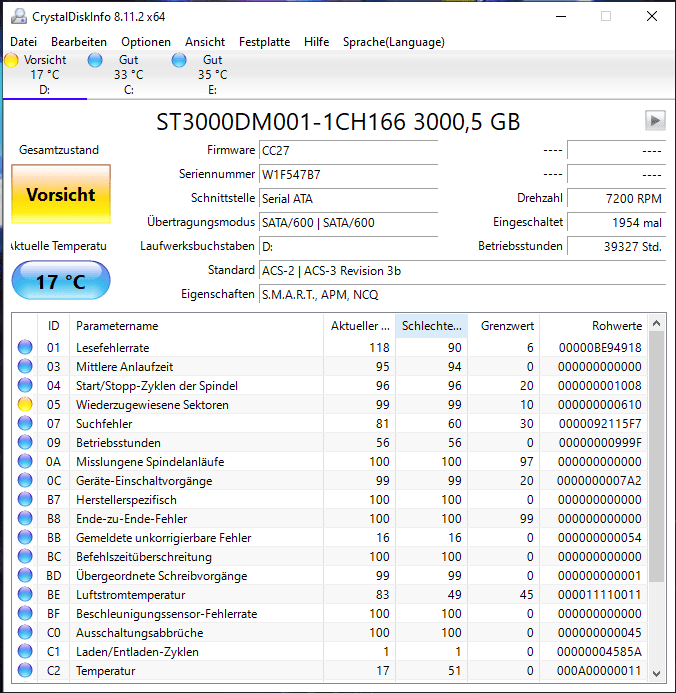Click the status orb for Geräte-Einschaltvorgänge
The width and height of the screenshot is (676, 693).
click(25, 480)
